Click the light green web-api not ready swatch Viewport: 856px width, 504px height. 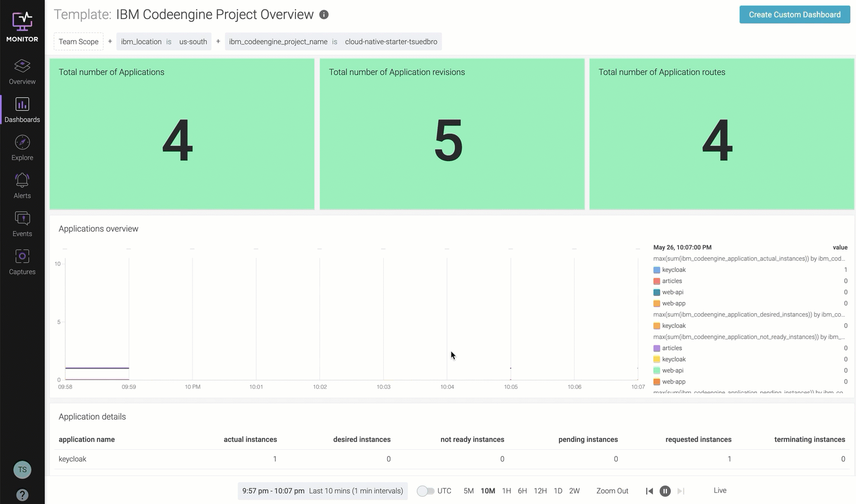[x=657, y=371]
